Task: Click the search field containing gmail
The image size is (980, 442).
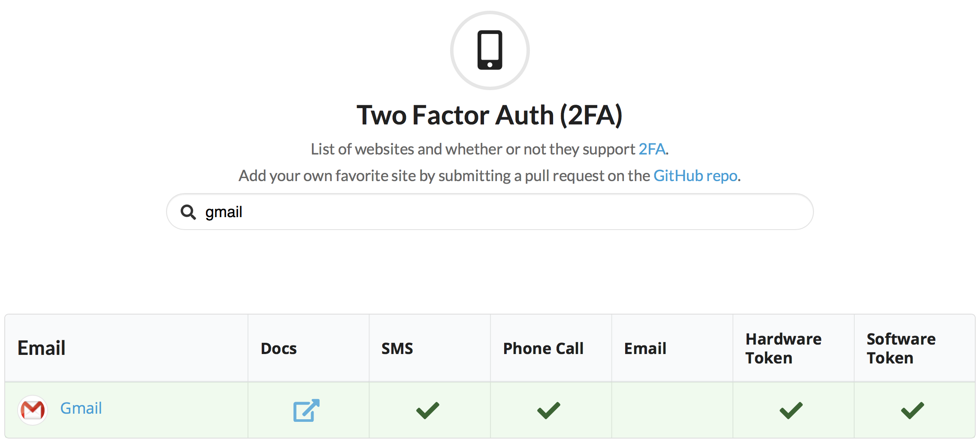Action: click(490, 212)
